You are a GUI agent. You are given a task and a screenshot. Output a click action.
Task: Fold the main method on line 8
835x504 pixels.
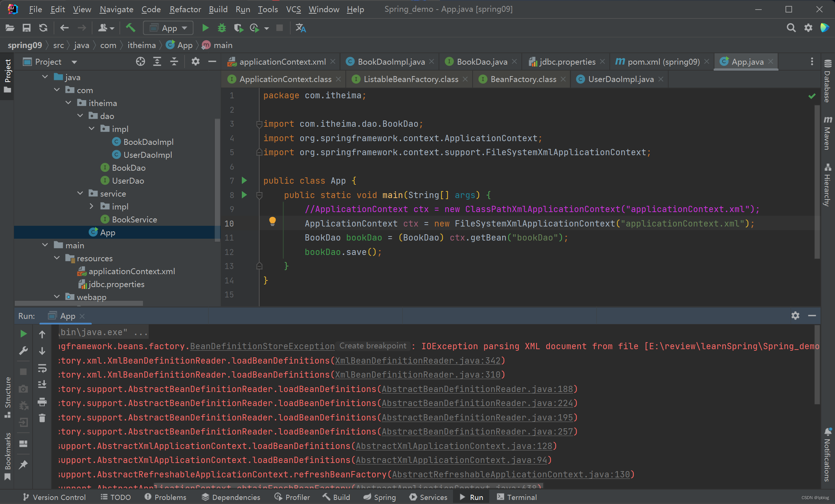coord(259,195)
